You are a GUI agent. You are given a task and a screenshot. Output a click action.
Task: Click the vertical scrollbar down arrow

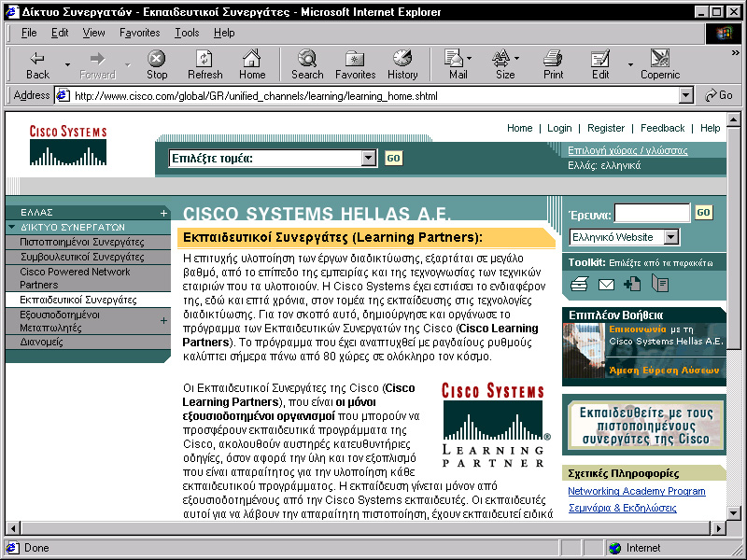coord(734,512)
